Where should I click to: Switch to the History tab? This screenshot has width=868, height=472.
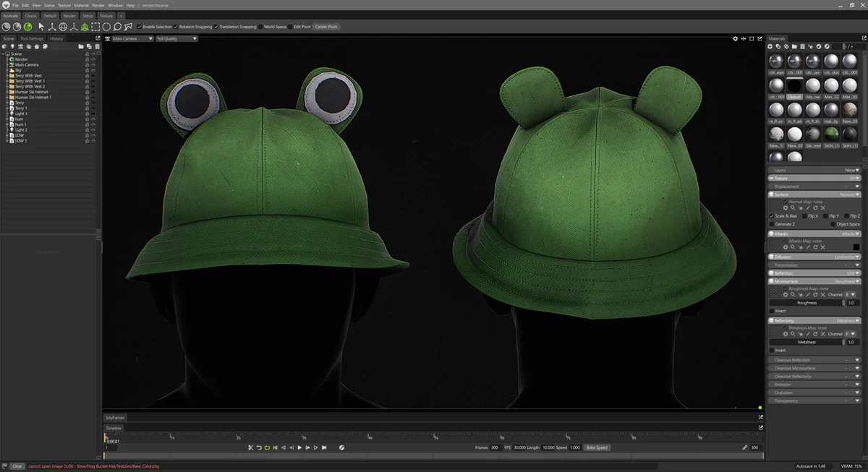tap(56, 38)
